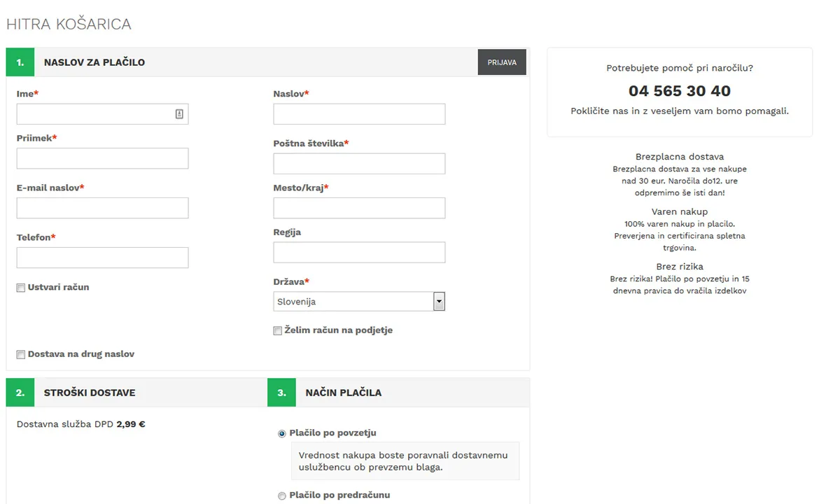This screenshot has width=819, height=504.
Task: Tick the Dostava na drug naslov checkbox
Action: pos(21,355)
